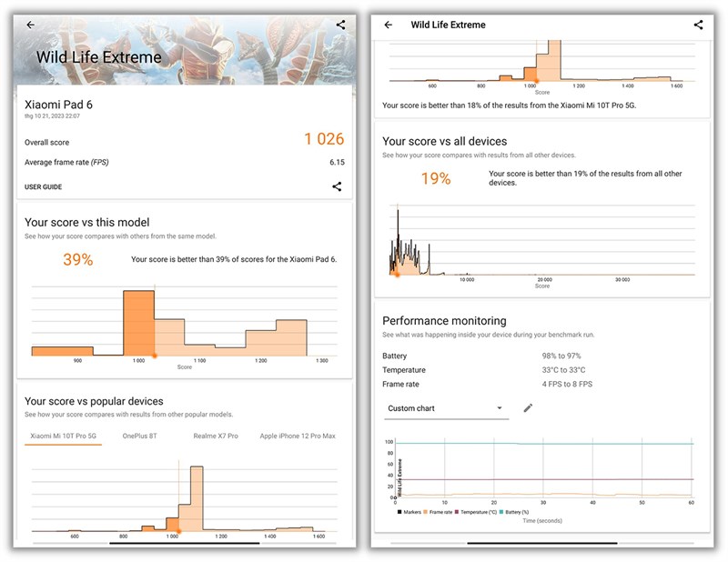Click the Xiaomi Pad 6 device name
This screenshot has height=562, width=728.
point(58,105)
